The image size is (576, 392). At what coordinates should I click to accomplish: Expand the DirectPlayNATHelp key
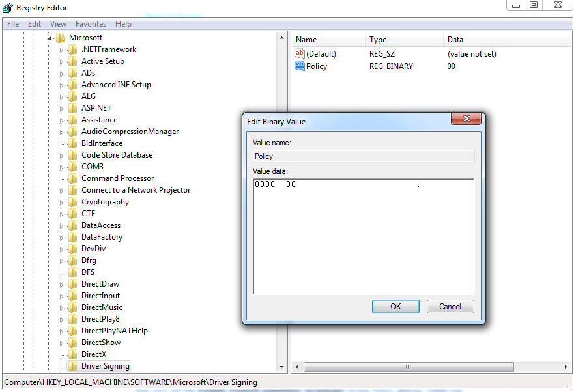click(x=62, y=331)
